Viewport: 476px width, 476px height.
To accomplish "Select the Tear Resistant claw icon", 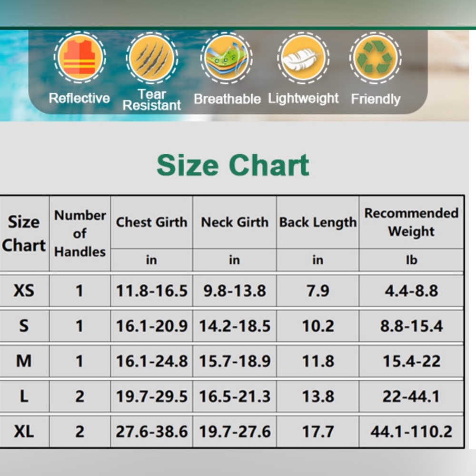I will pyautogui.click(x=152, y=58).
